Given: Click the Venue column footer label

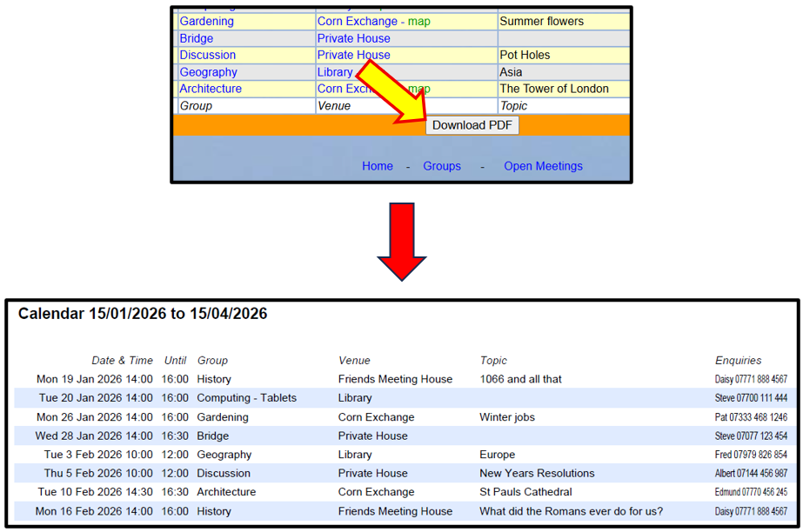Looking at the screenshot, I should tap(334, 106).
